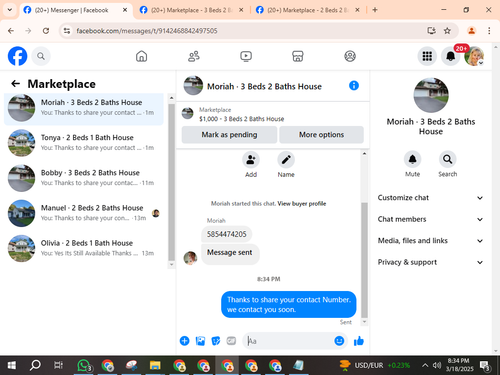Open the Friends icon in top navigation
The image size is (500, 375).
point(194,56)
